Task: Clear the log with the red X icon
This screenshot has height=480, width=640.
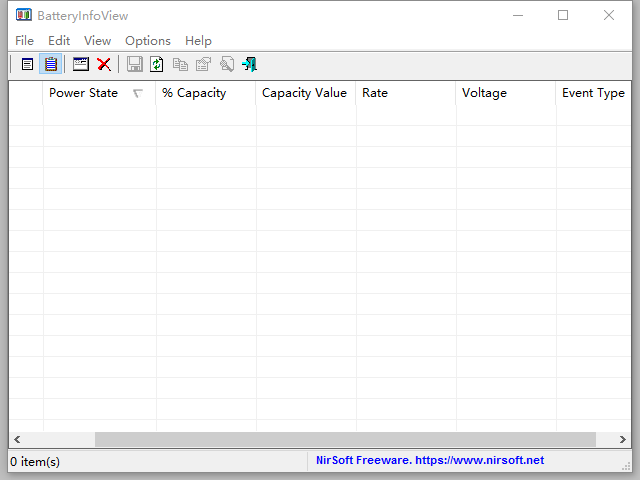Action: click(x=104, y=64)
